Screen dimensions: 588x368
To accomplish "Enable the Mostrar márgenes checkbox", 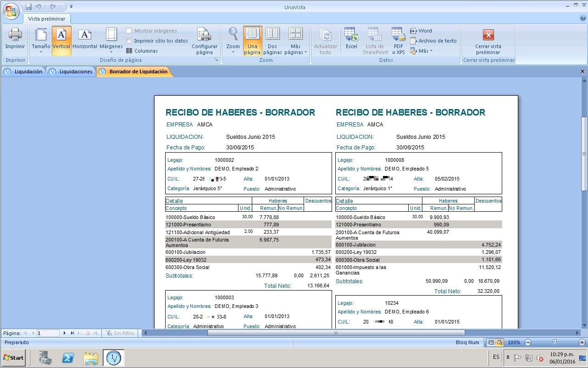I will click(129, 31).
